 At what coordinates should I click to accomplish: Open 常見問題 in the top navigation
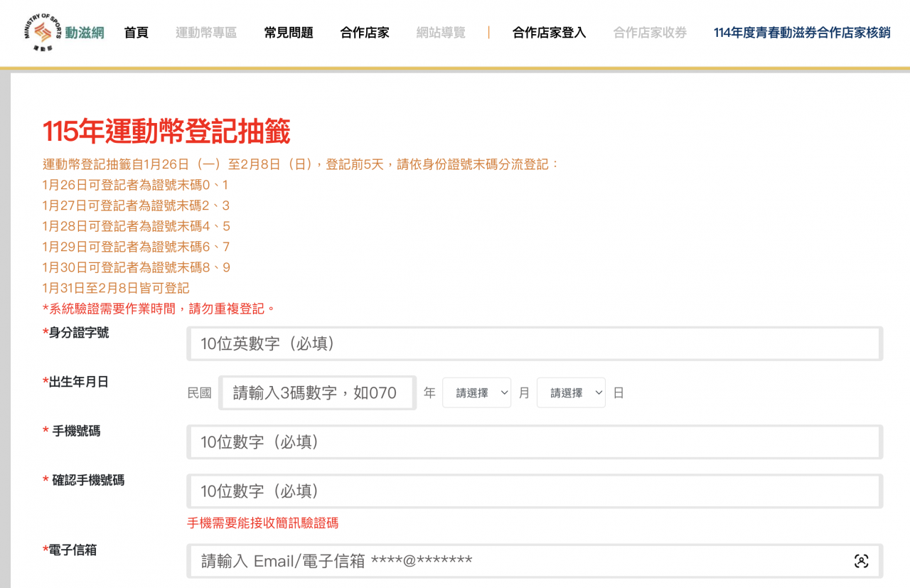289,33
